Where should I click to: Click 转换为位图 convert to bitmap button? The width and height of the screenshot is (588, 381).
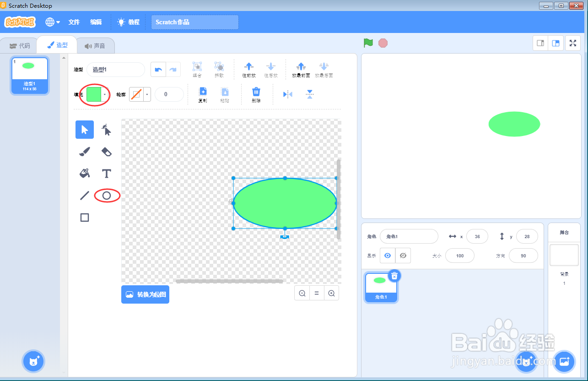coord(145,294)
